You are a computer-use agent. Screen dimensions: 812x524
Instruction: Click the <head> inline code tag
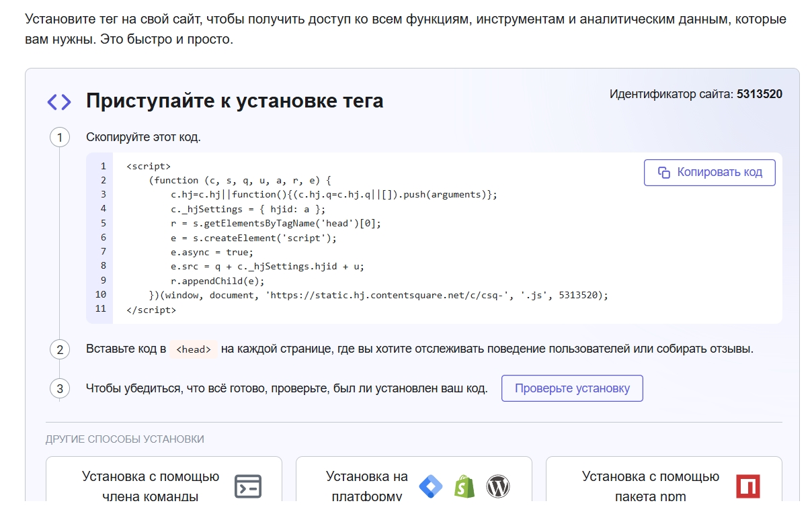click(194, 349)
